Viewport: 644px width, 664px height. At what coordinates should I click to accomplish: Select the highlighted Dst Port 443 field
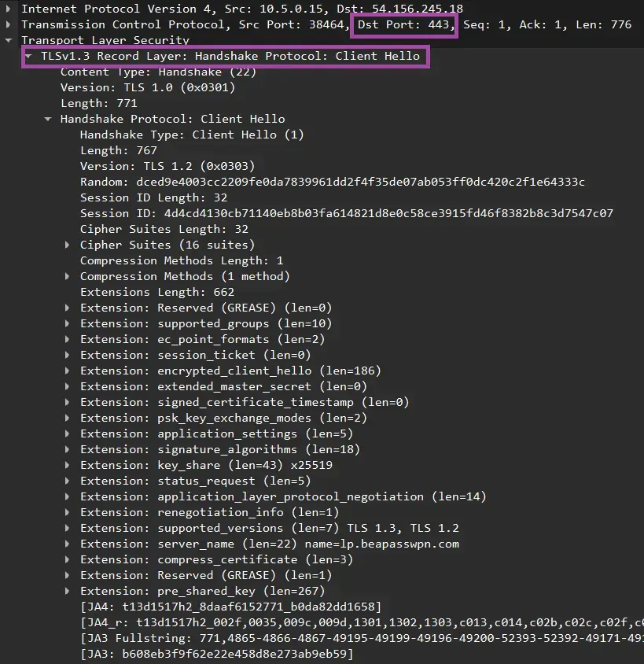pos(403,24)
